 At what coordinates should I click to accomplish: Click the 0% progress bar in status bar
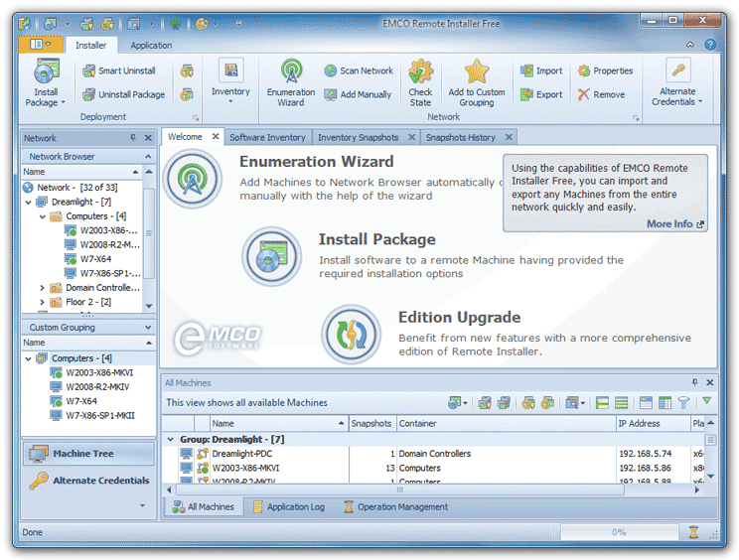619,532
